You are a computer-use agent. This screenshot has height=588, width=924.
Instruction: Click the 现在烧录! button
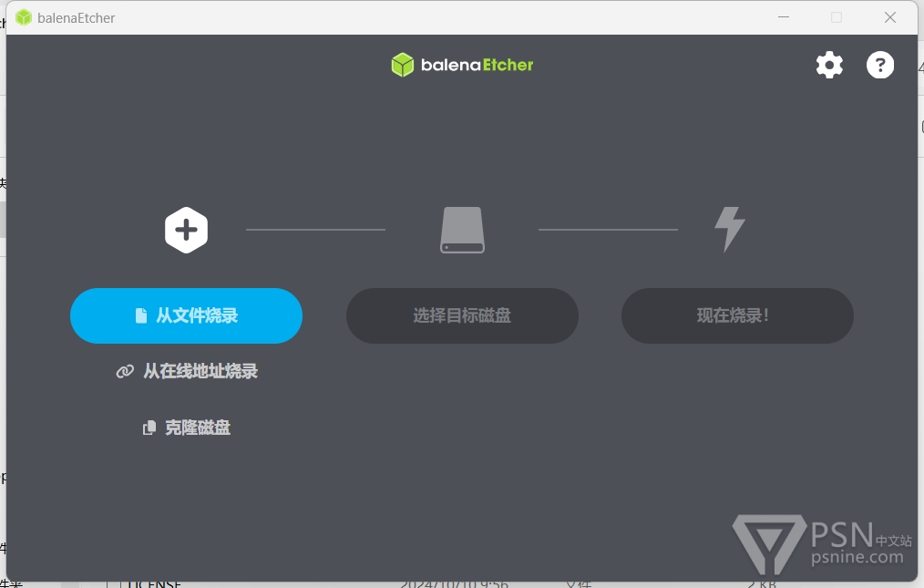click(x=737, y=315)
